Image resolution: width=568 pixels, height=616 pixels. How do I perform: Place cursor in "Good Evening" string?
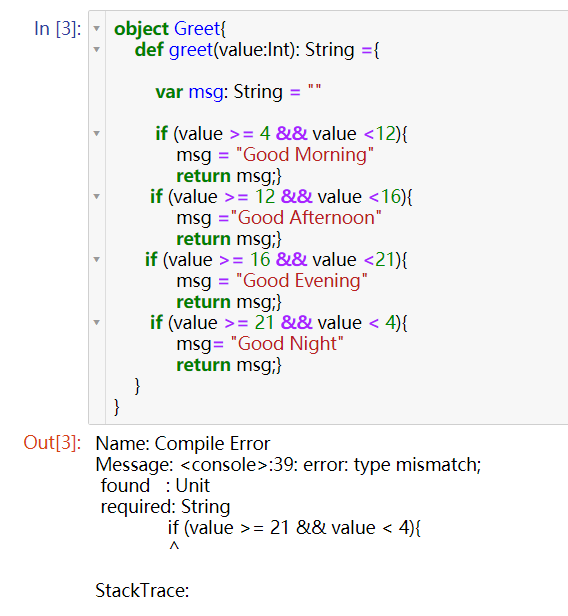pos(302,281)
